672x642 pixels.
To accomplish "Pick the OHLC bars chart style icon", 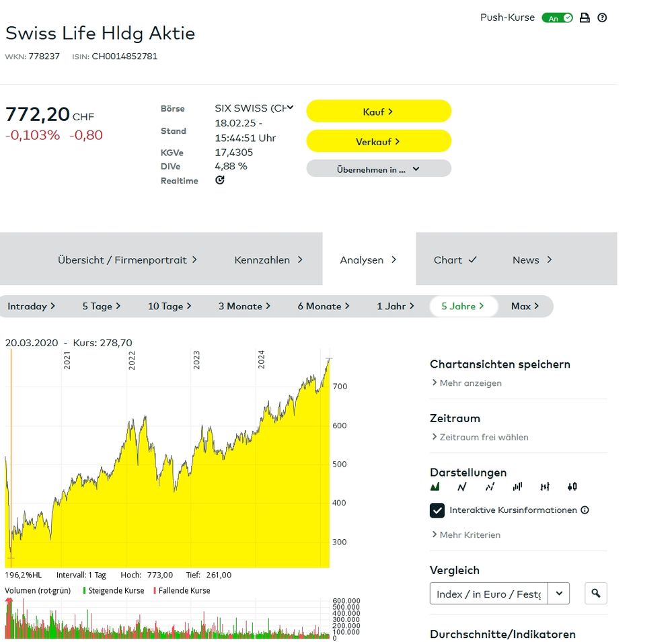I will (x=545, y=486).
